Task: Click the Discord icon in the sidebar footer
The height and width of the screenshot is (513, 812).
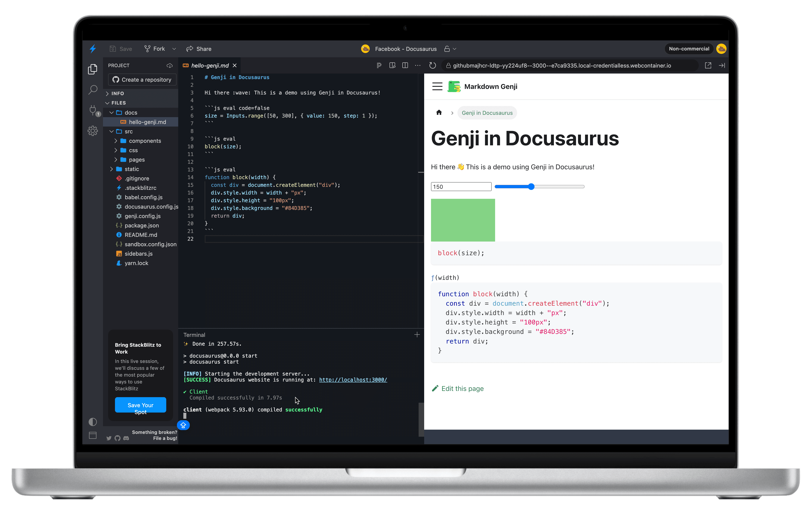Action: (x=126, y=438)
